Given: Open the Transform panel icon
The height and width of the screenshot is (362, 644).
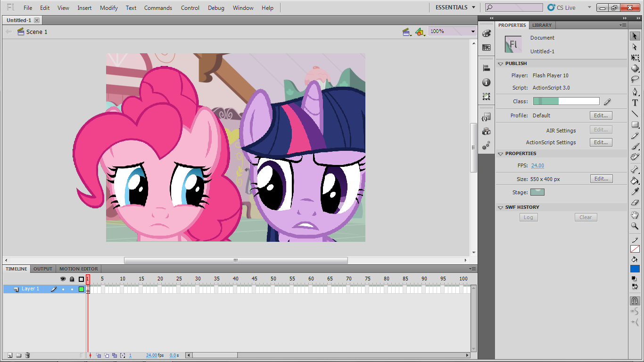Looking at the screenshot, I should (x=487, y=96).
